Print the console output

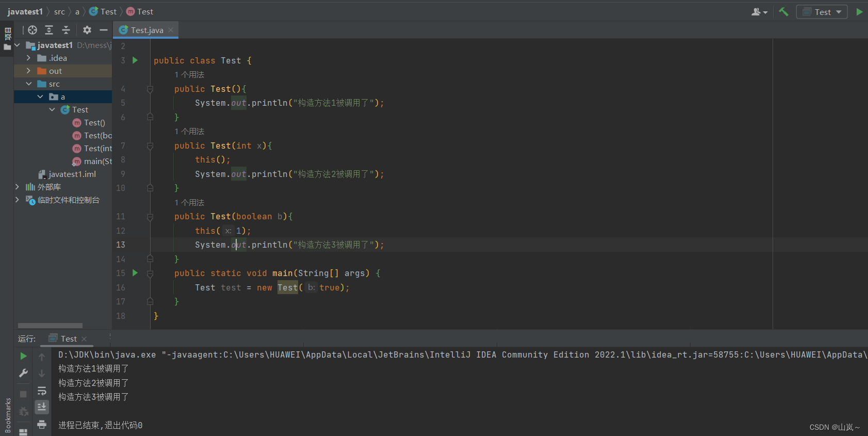point(42,425)
